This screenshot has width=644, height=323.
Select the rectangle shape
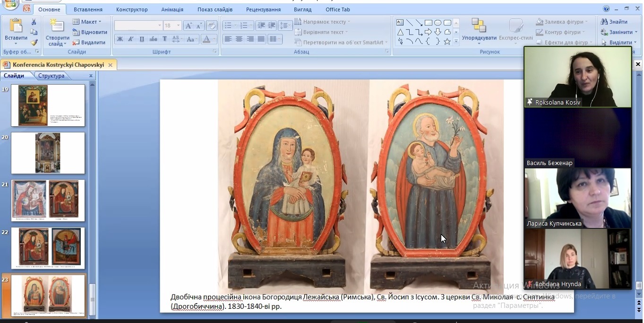[428, 22]
